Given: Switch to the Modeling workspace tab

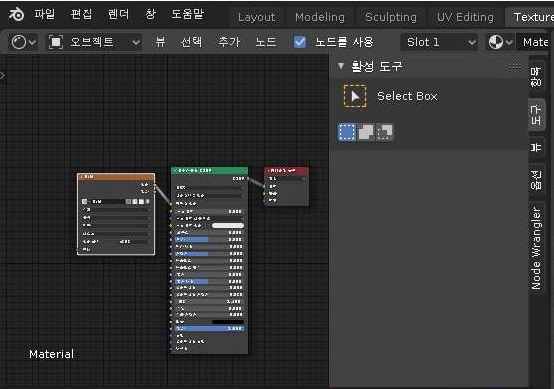Looking at the screenshot, I should point(320,17).
